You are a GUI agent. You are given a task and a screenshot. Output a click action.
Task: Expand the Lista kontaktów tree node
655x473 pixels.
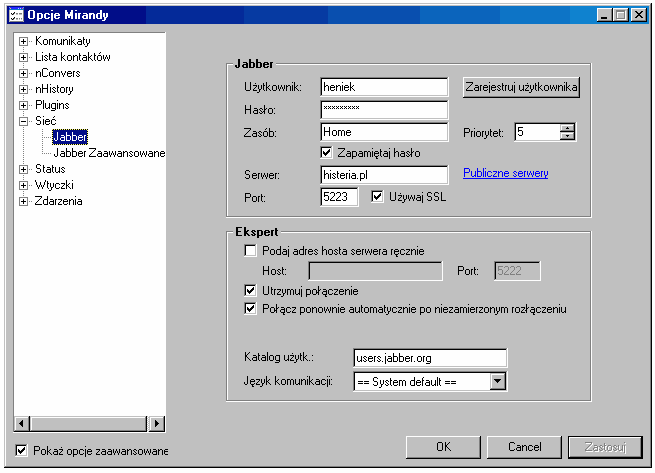[24, 57]
